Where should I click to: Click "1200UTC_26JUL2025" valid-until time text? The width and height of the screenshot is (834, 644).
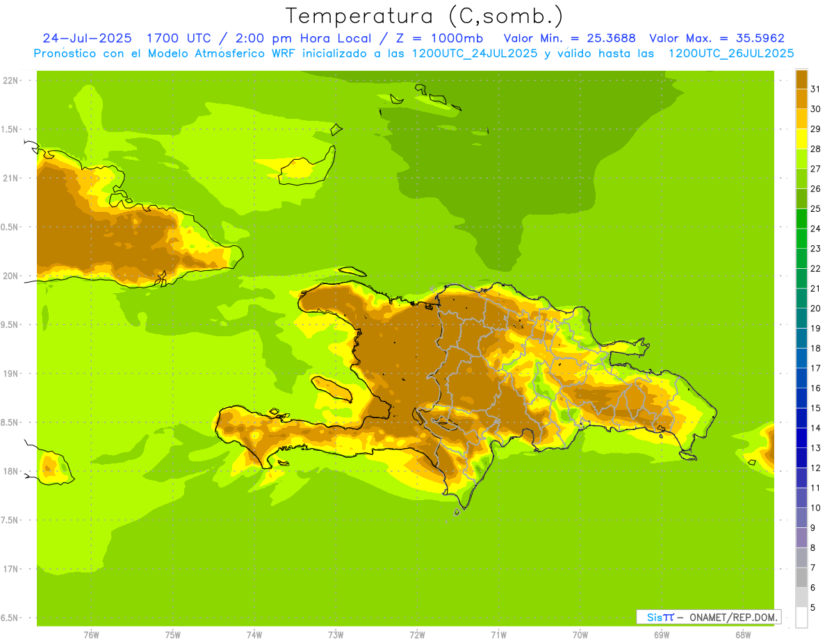(x=731, y=53)
